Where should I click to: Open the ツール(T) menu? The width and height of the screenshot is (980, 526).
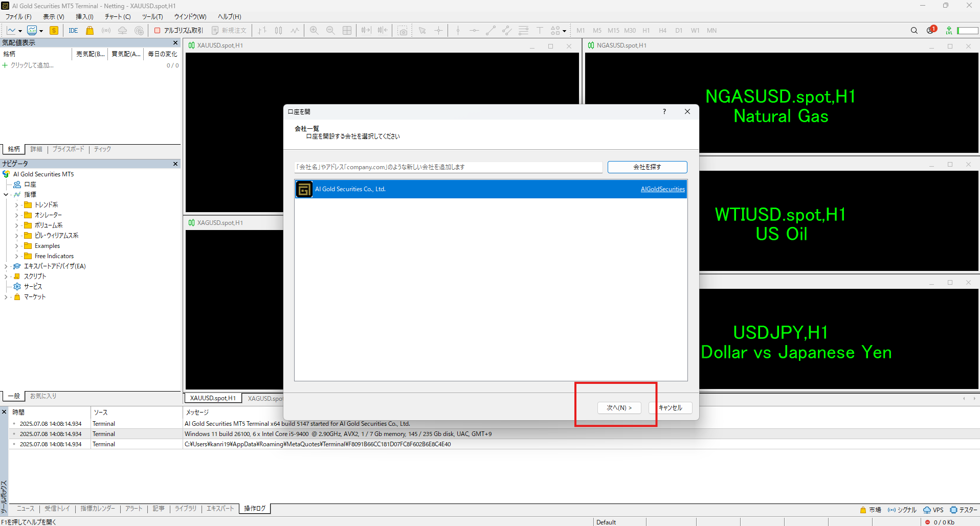pyautogui.click(x=152, y=17)
